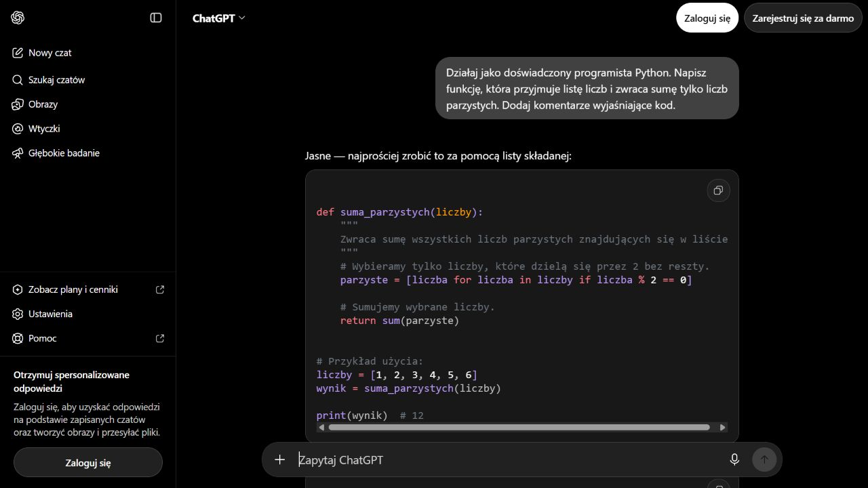Screen dimensions: 868x488
Task: Open Szukaj czatów search
Action: (x=88, y=80)
